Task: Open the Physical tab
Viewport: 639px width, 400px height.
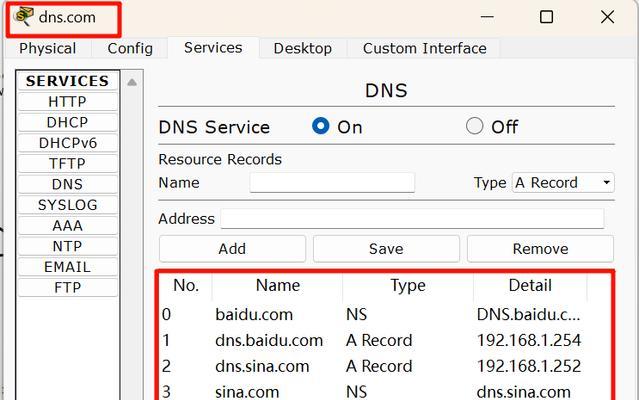Action: [48, 48]
